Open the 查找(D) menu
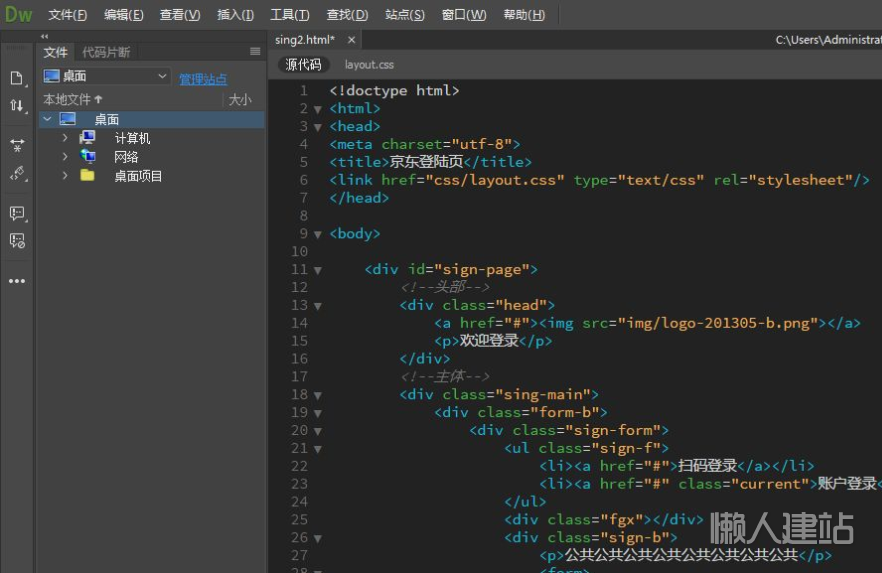Viewport: 882px width, 573px height. pos(347,15)
